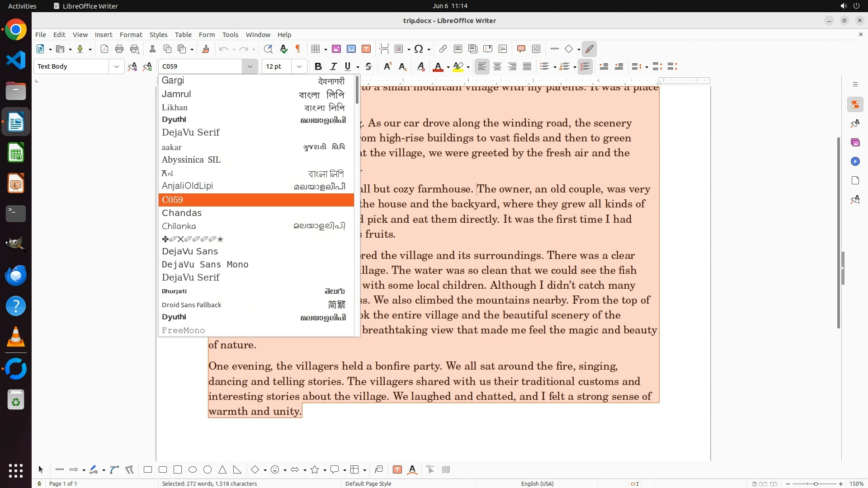Click the Export as PDF icon
868x488 pixels.
(104, 49)
